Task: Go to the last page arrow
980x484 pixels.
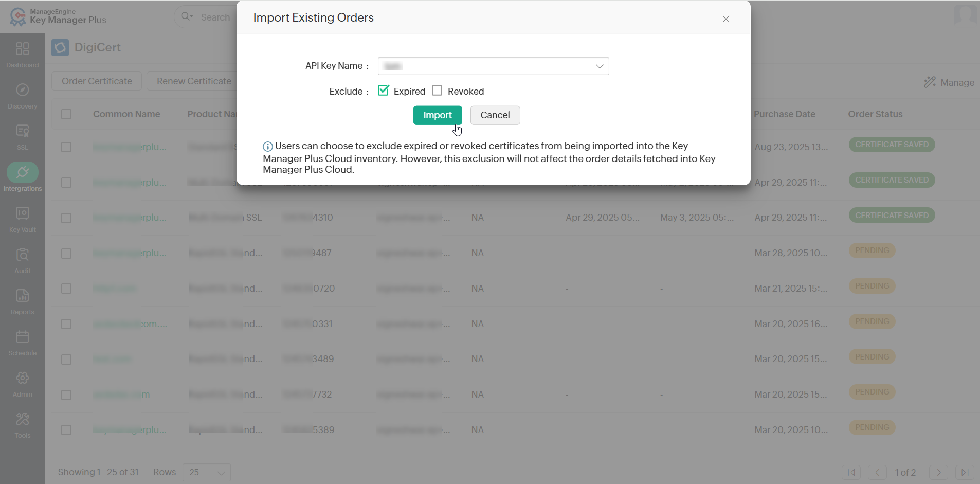Action: (965, 472)
